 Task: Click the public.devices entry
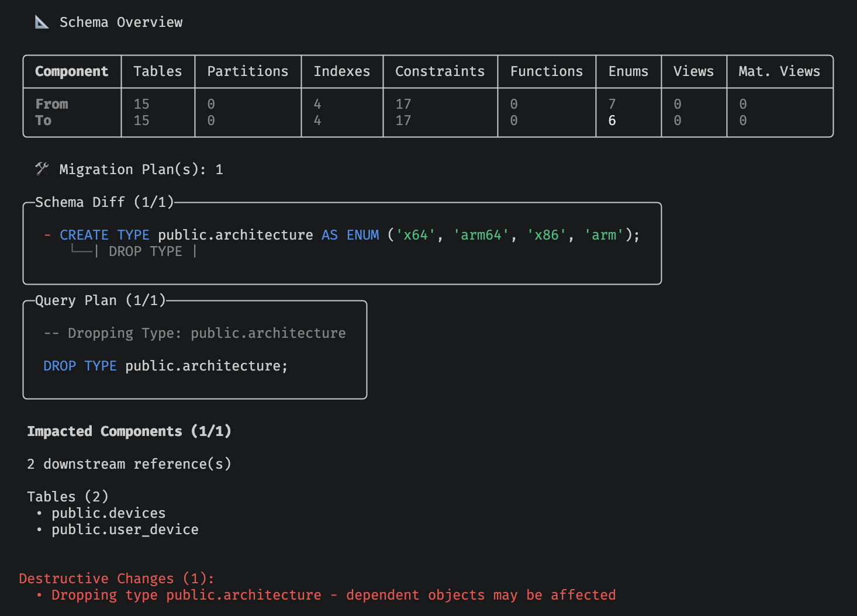point(108,513)
